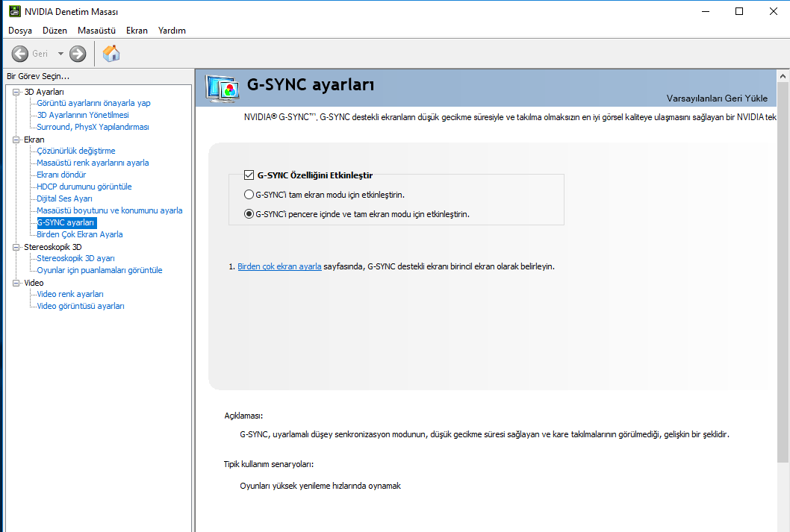Open Video görüntüsü ayarları

(81, 306)
